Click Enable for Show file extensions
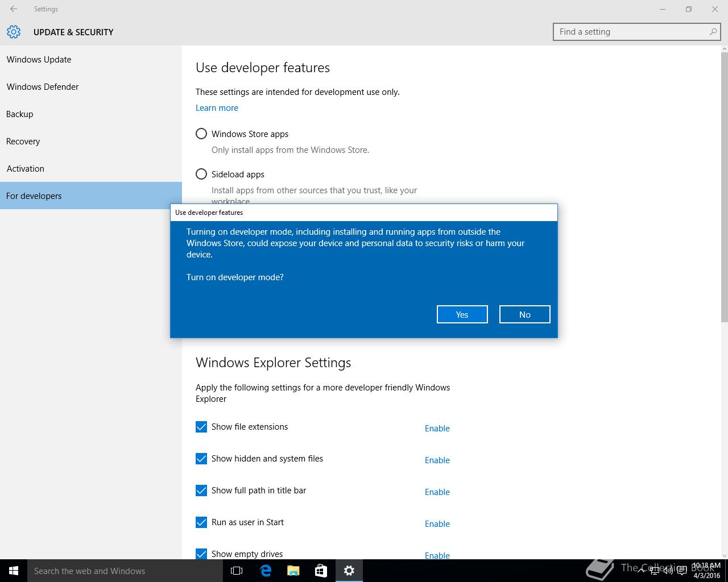 437,428
